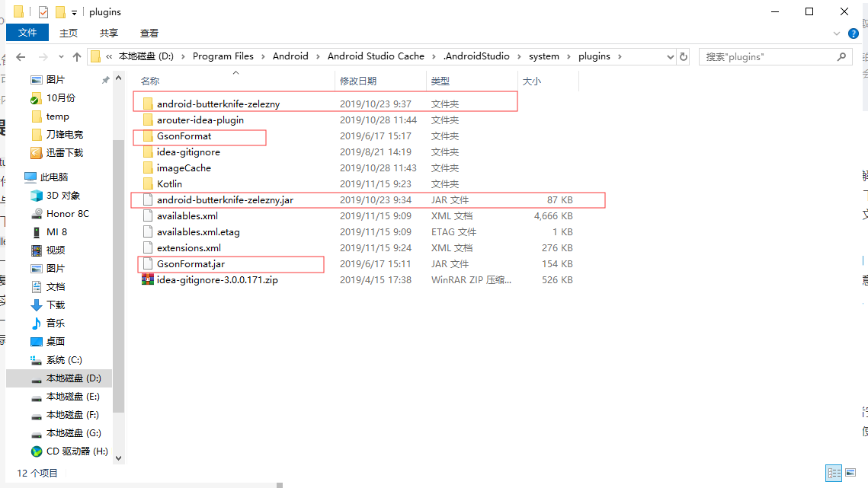The height and width of the screenshot is (488, 868).
Task: Expand the chevron after plugins breadcrumb
Action: (620, 56)
